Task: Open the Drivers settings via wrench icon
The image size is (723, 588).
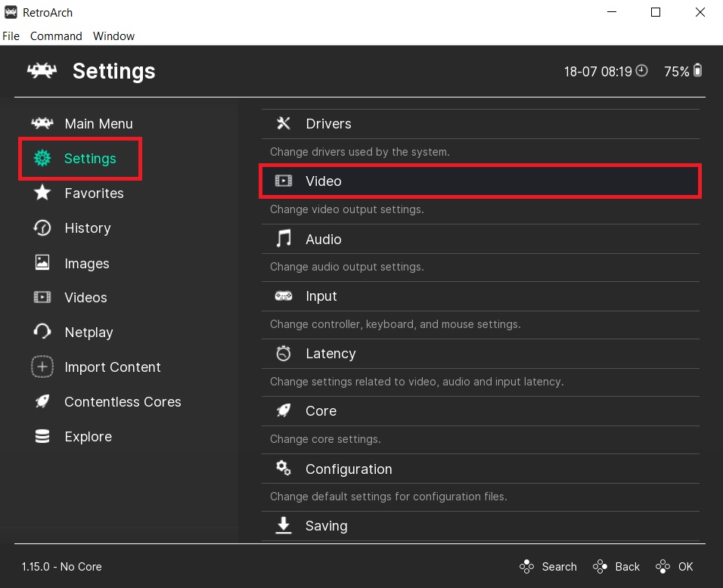Action: 283,123
